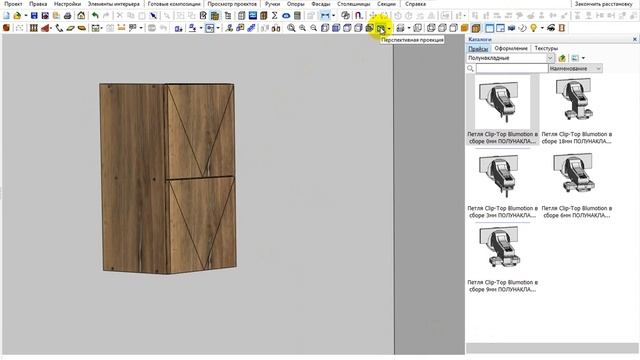Open the Столешницы menu

point(353,4)
